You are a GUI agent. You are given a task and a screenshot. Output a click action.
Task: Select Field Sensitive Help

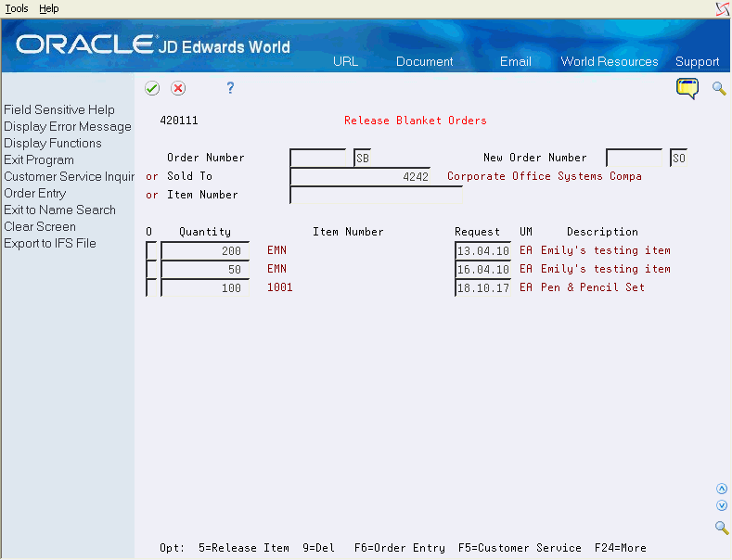pyautogui.click(x=59, y=109)
